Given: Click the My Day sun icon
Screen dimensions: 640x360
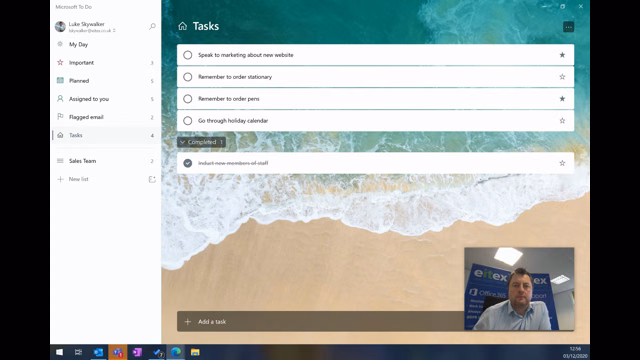Looking at the screenshot, I should tap(60, 44).
